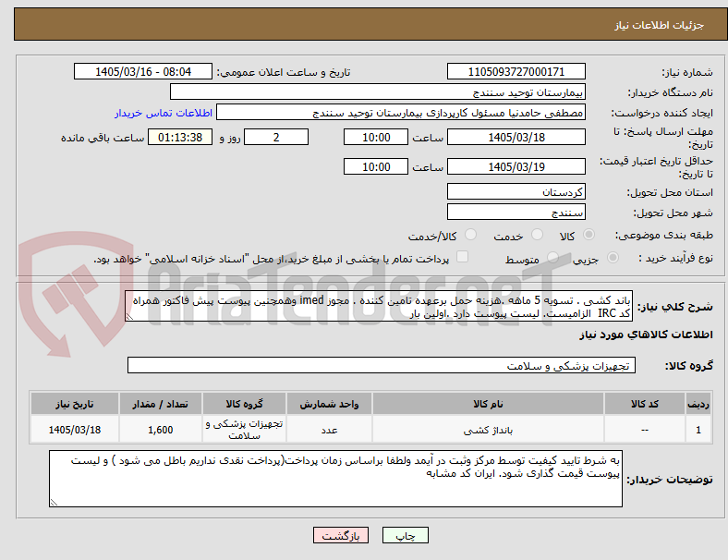728x560 pixels.
Task: Select the خدمت radio button
Action: tap(537, 235)
